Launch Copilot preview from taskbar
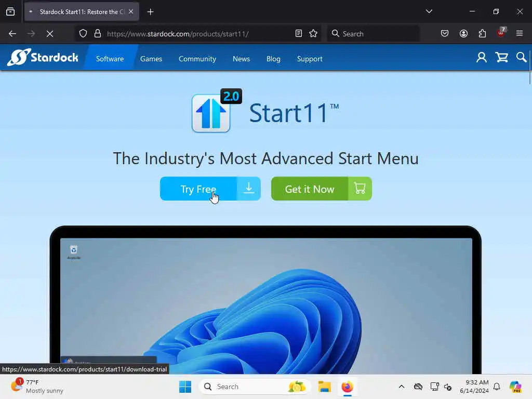The image size is (532, 399). click(x=515, y=387)
